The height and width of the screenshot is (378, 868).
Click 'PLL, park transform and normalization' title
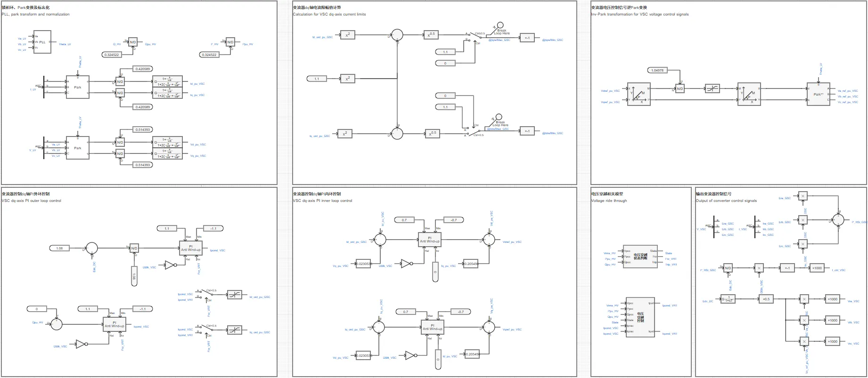point(35,14)
